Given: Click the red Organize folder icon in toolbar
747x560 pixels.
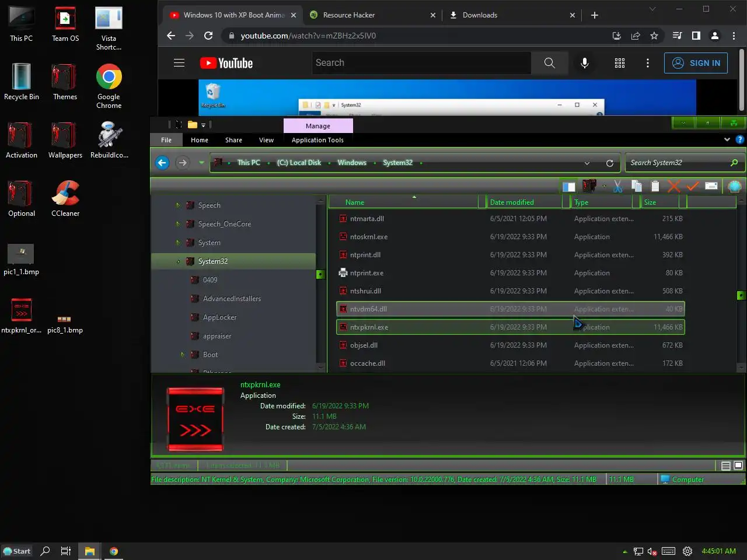Looking at the screenshot, I should [x=589, y=186].
